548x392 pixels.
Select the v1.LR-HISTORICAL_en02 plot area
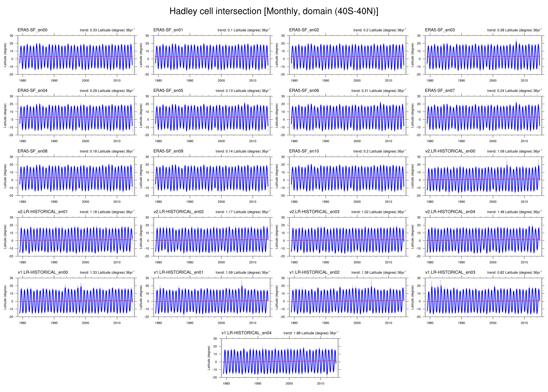click(347, 298)
